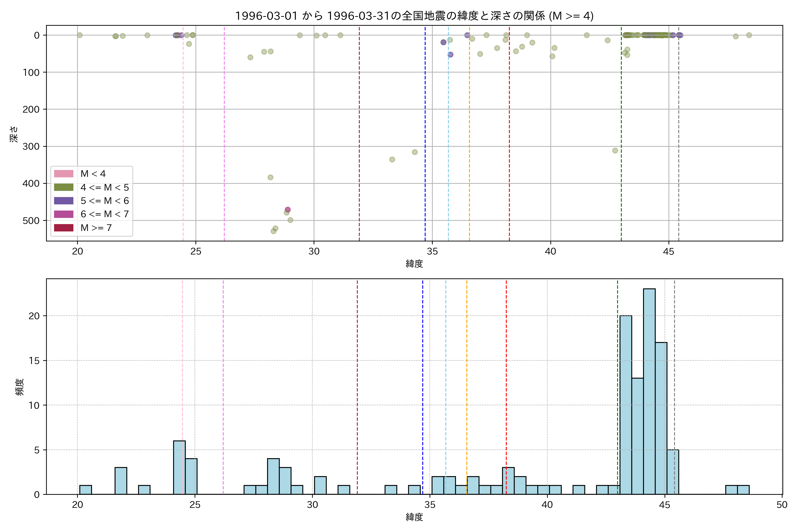Click the chart title text at top
798x532 pixels.
pos(414,16)
